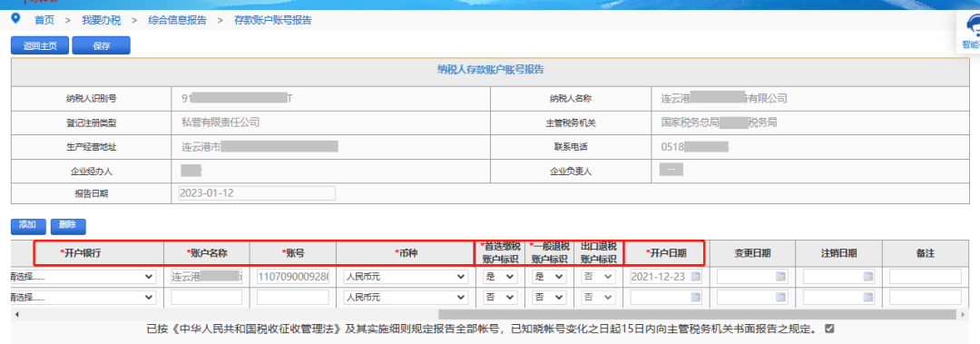The width and height of the screenshot is (980, 344).
Task: Click the 纳税人存款账户账号报告 title
Action: click(490, 69)
